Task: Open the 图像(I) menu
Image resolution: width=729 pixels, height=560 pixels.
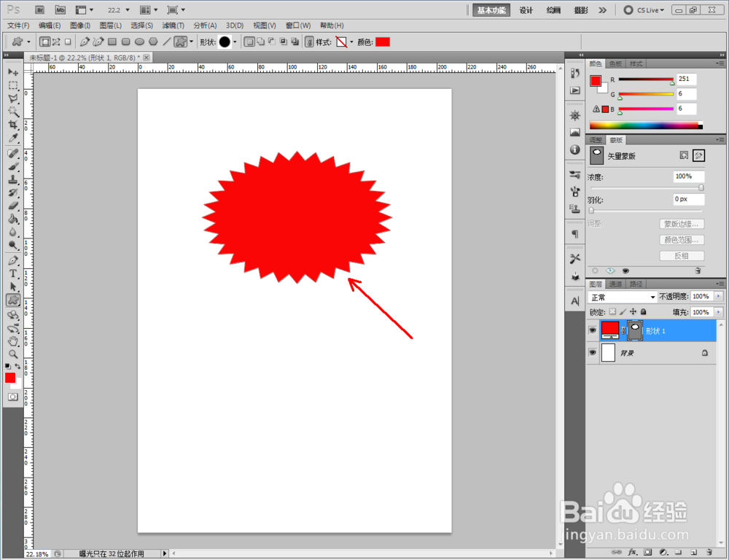Action: point(80,25)
